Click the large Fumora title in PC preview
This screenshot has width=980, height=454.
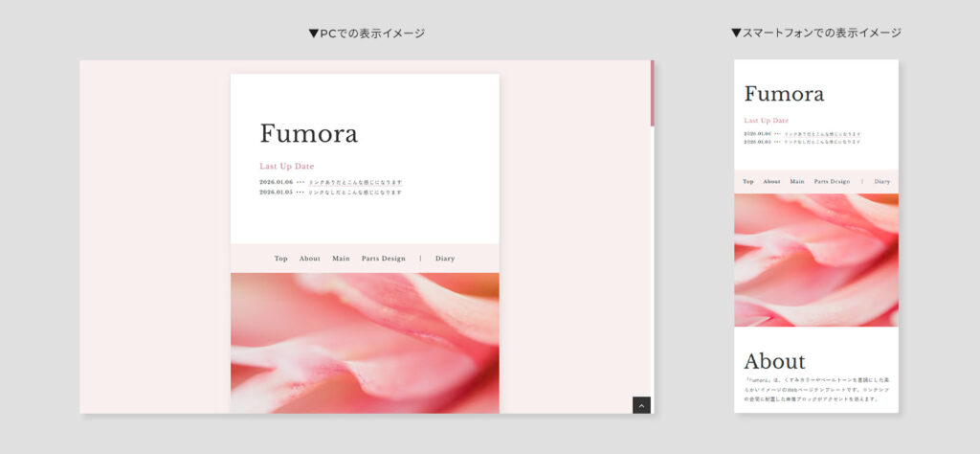coord(308,134)
